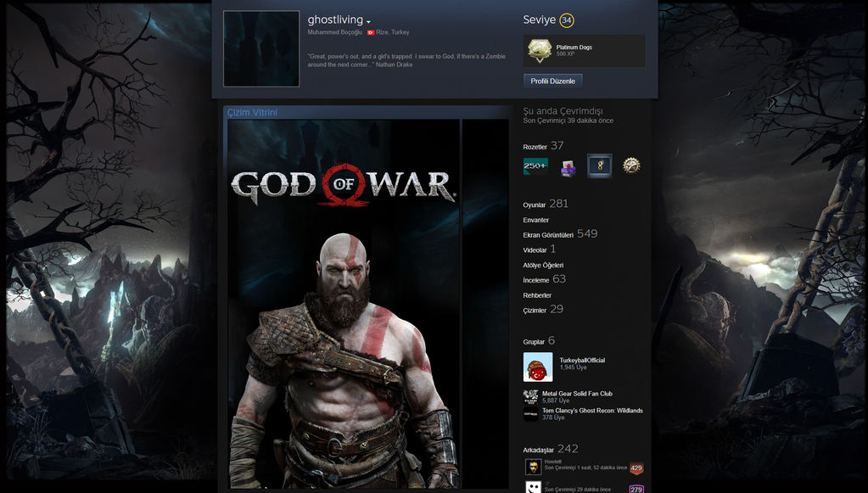Open the level 34 circle badge
The image size is (868, 493).
click(x=566, y=20)
